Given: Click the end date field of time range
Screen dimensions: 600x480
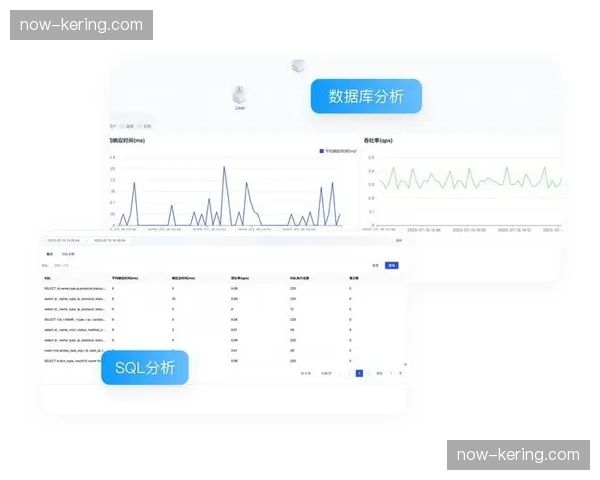Looking at the screenshot, I should coord(109,240).
